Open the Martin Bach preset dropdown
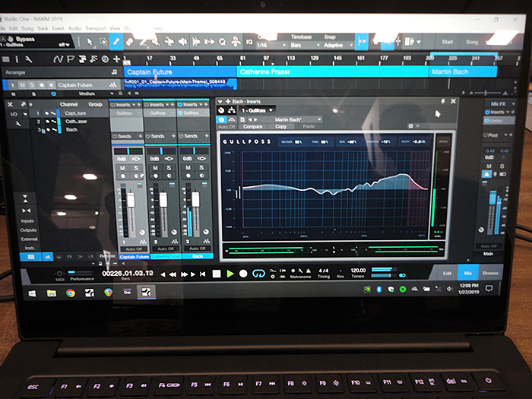532x399 pixels. [297, 119]
